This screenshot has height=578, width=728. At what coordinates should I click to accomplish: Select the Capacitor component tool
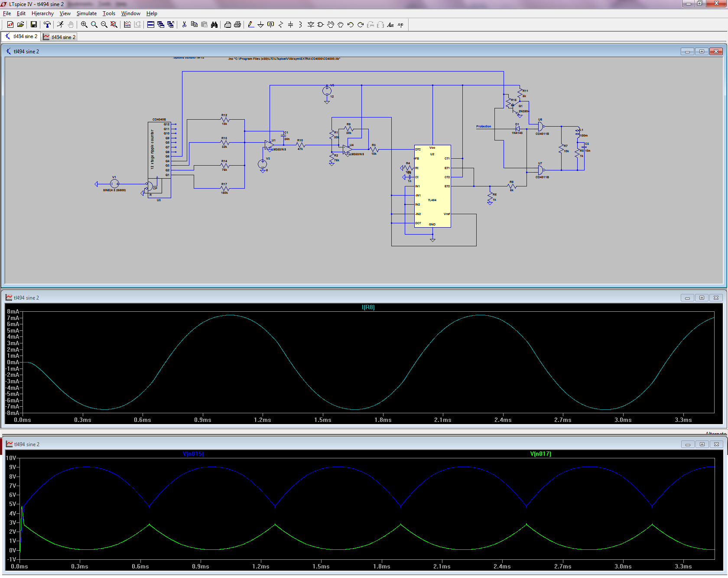tap(290, 25)
